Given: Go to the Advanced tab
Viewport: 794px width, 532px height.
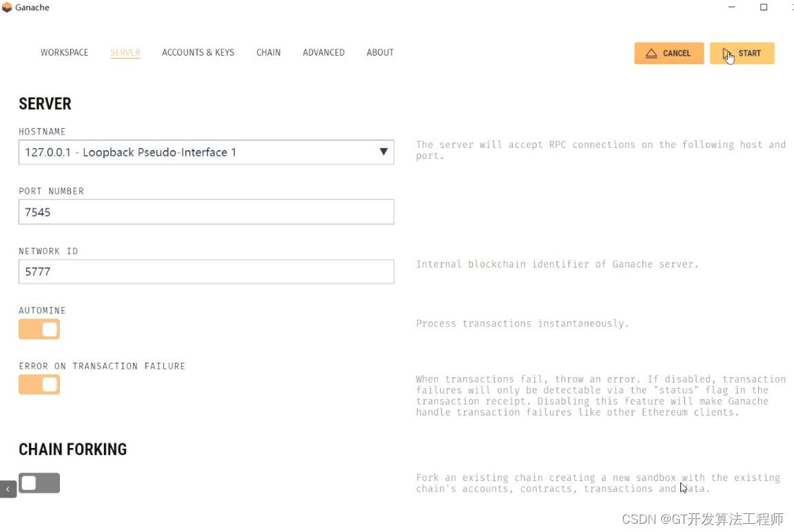Looking at the screenshot, I should pos(324,52).
